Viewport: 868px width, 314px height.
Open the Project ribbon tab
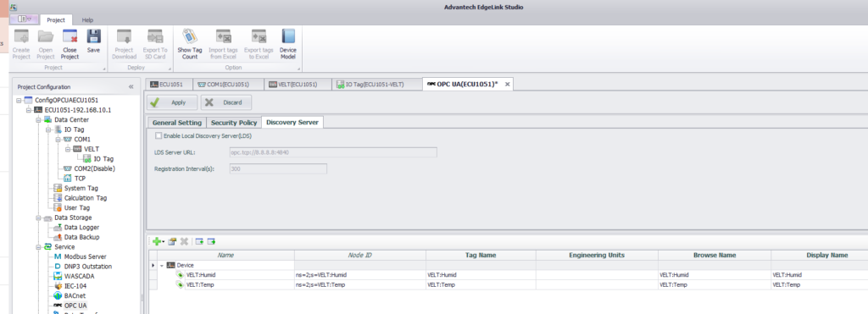(x=56, y=20)
